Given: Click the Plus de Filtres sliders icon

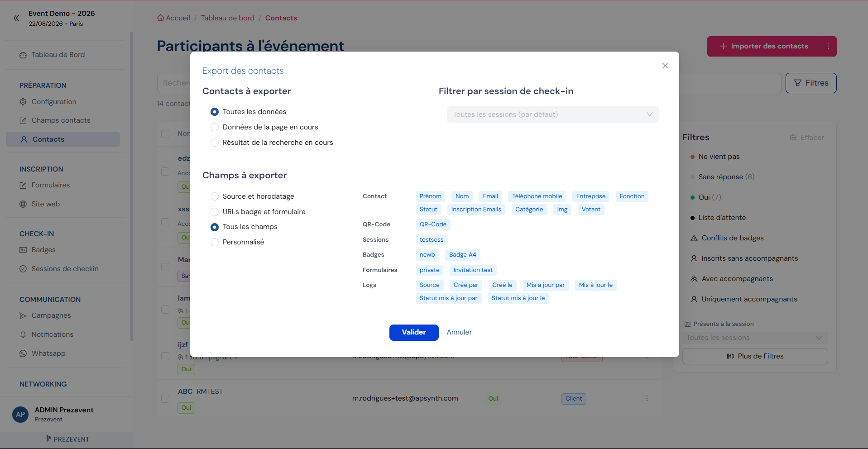Looking at the screenshot, I should coord(730,356).
